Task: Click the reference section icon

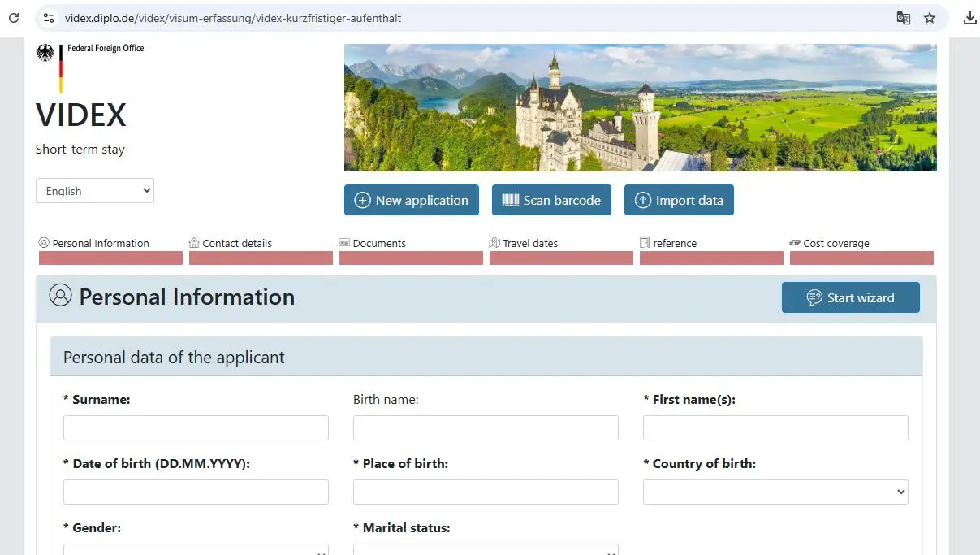Action: click(x=644, y=243)
